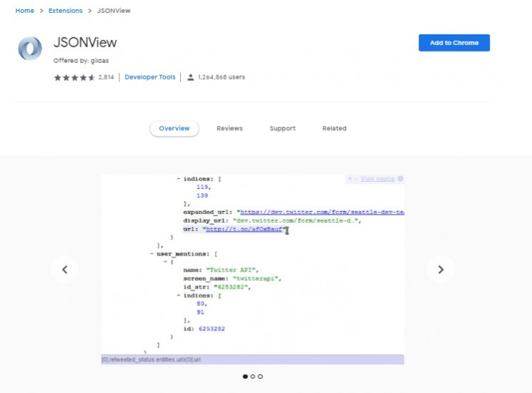Switch to the Support tab
This screenshot has width=532, height=393.
(x=282, y=128)
